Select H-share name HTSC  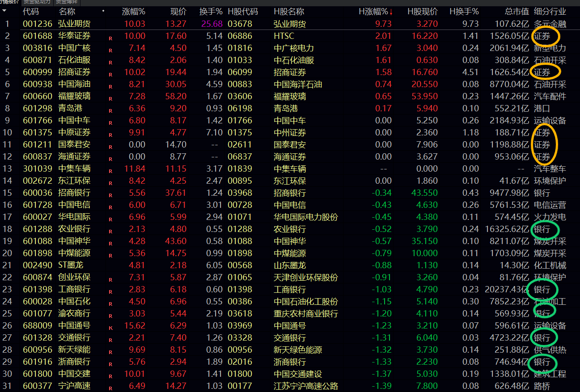tap(284, 36)
